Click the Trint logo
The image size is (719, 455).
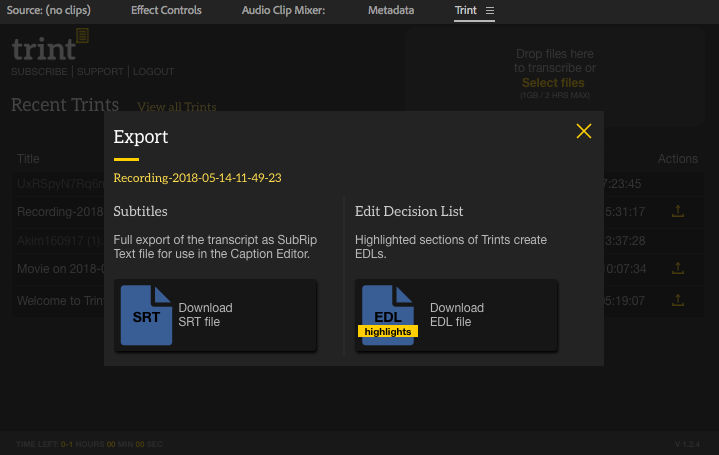50,45
